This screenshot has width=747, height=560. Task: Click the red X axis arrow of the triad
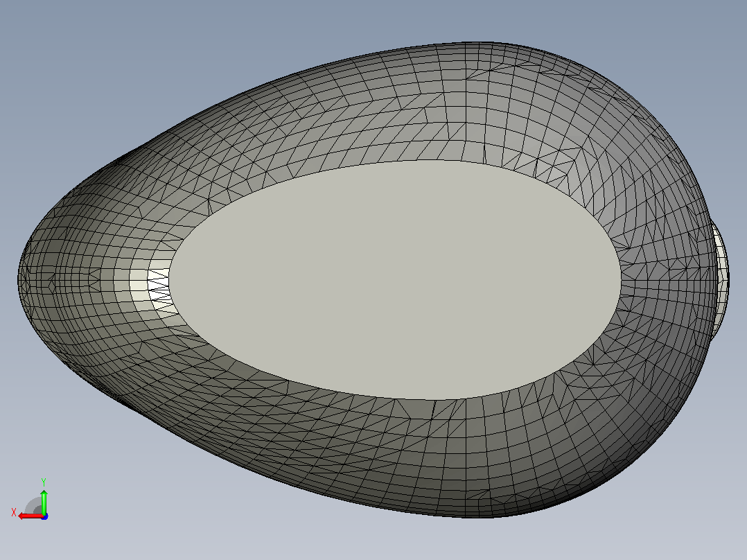pyautogui.click(x=30, y=516)
